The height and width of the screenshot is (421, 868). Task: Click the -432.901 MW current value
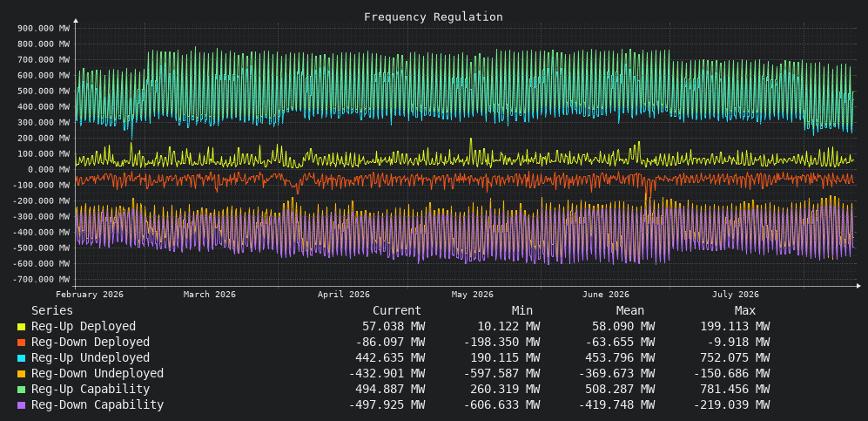tap(387, 373)
